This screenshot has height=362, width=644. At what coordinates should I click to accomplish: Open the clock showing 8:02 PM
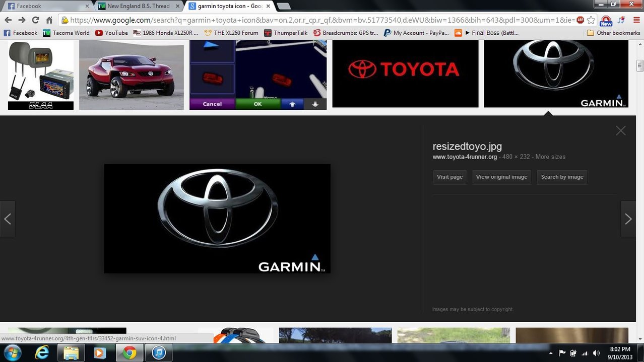(620, 353)
